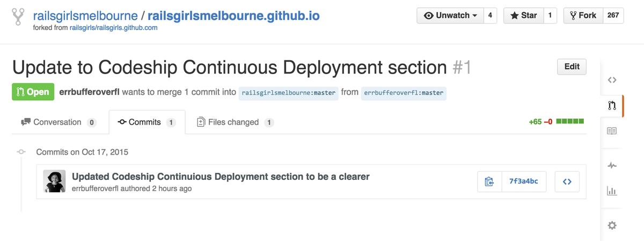Open the Code section icon in sidebar

tap(612, 80)
